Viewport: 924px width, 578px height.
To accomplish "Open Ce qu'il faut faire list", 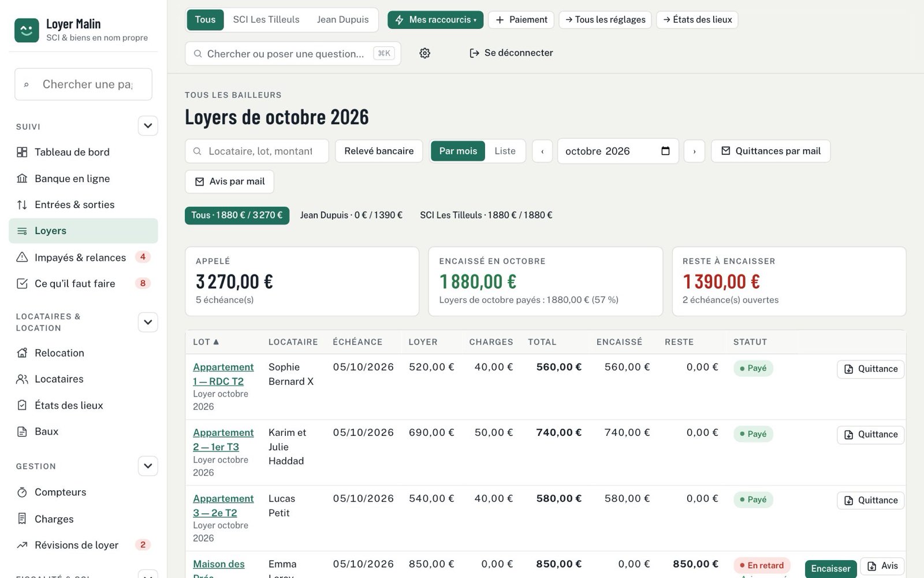I will tap(83, 283).
